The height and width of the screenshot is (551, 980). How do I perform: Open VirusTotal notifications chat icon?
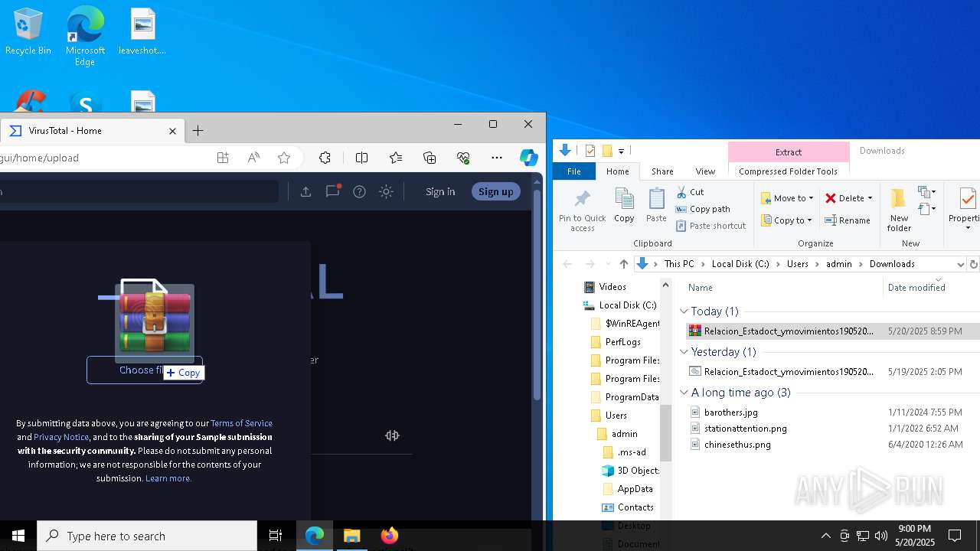(x=332, y=191)
